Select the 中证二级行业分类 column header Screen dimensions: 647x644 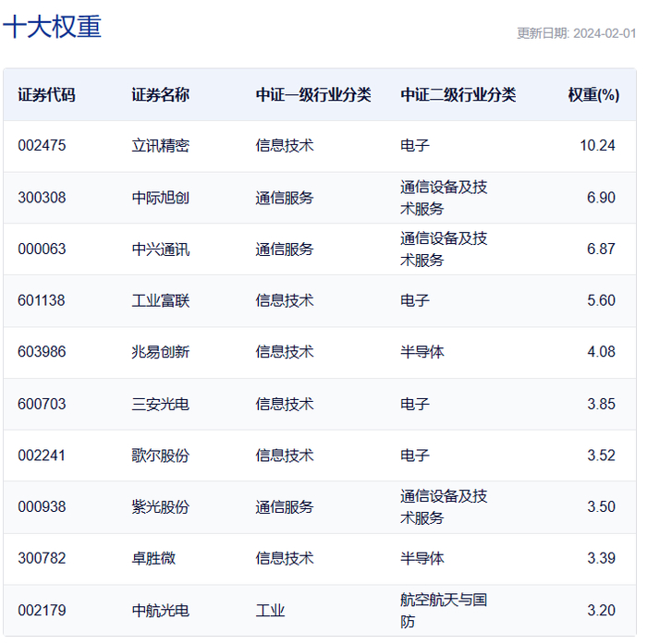pyautogui.click(x=458, y=95)
